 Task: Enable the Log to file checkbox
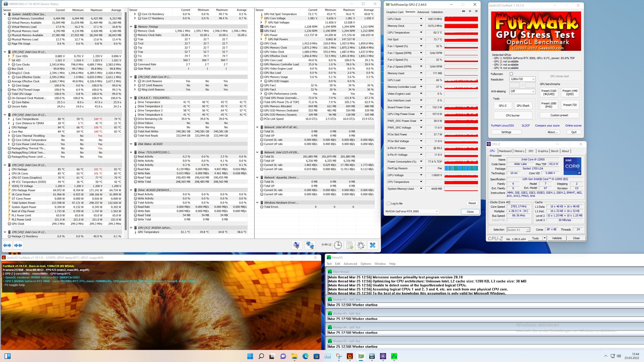[x=389, y=203]
